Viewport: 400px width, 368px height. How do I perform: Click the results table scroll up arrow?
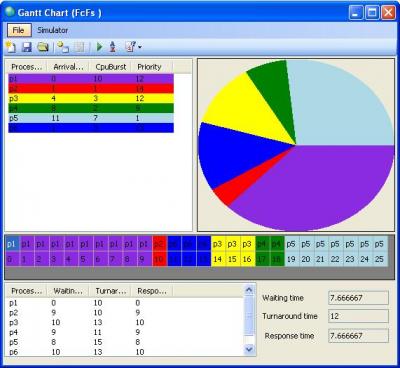[x=249, y=290]
